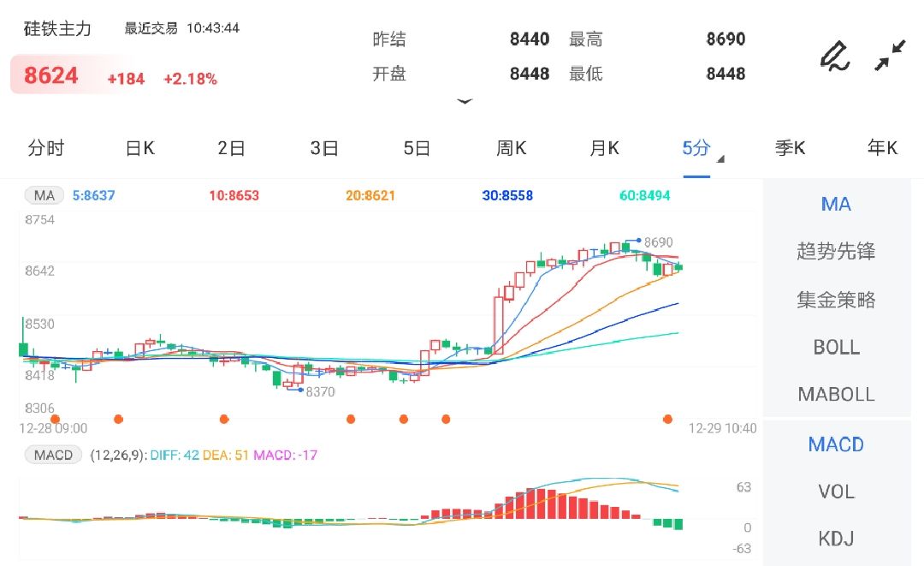
Task: Click the MA 5:8637 value
Action: [x=94, y=195]
